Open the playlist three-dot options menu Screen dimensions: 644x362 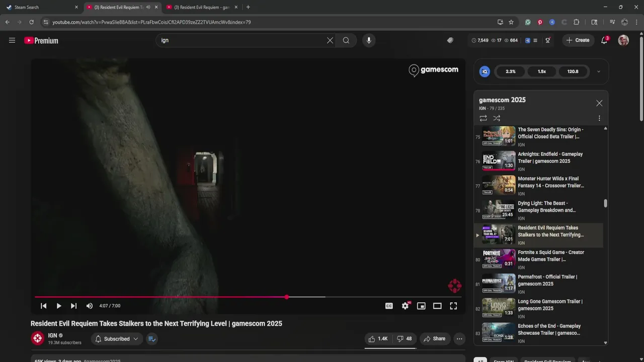click(599, 118)
